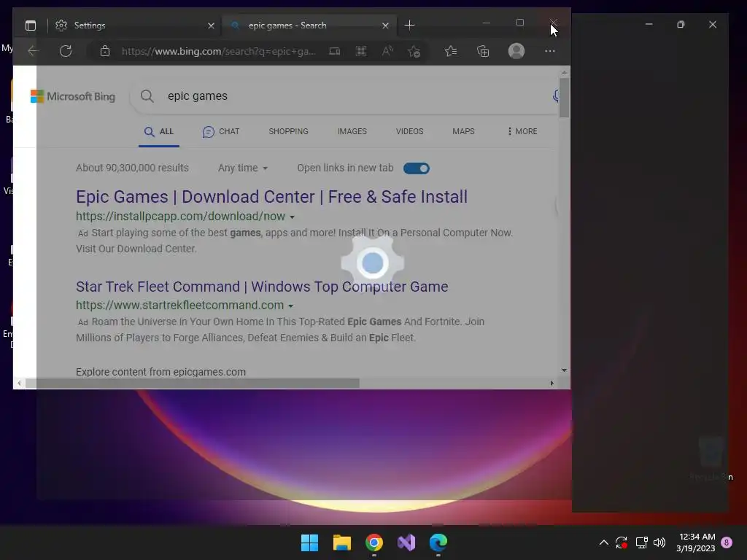Open Epic Games Download Center result

coord(271,197)
